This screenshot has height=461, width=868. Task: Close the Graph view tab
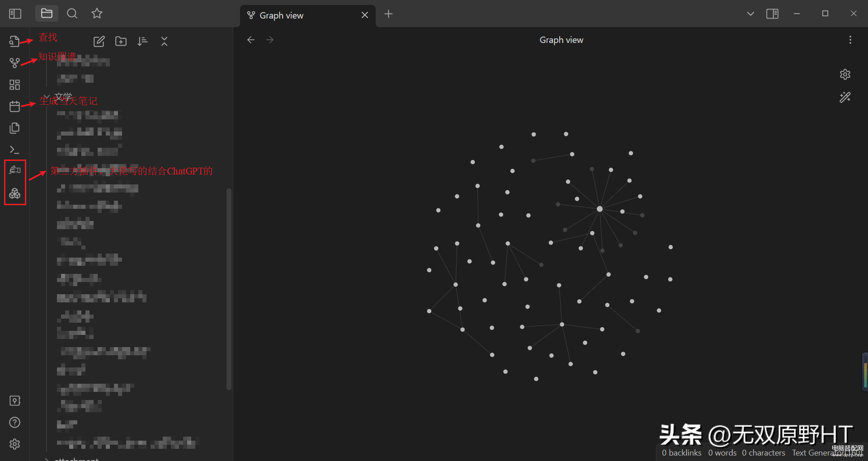pyautogui.click(x=365, y=15)
